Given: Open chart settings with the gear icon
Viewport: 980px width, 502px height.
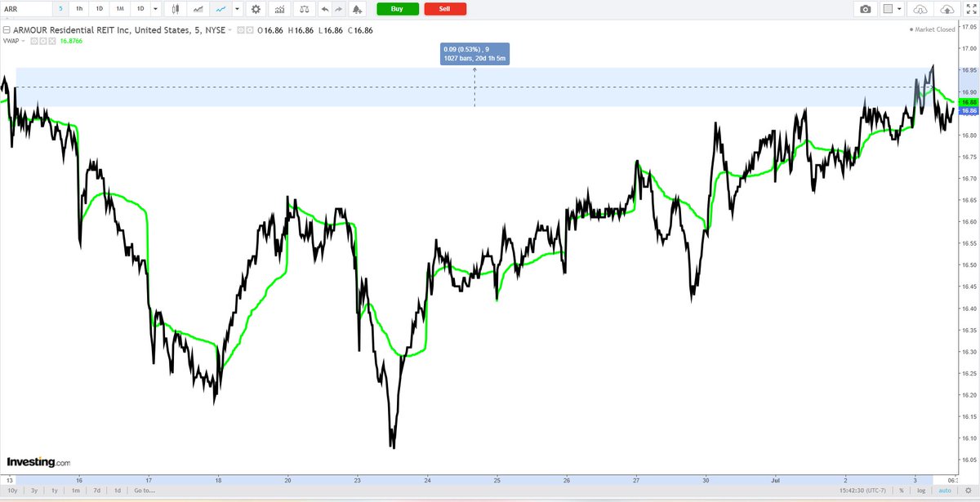Looking at the screenshot, I should tap(255, 8).
